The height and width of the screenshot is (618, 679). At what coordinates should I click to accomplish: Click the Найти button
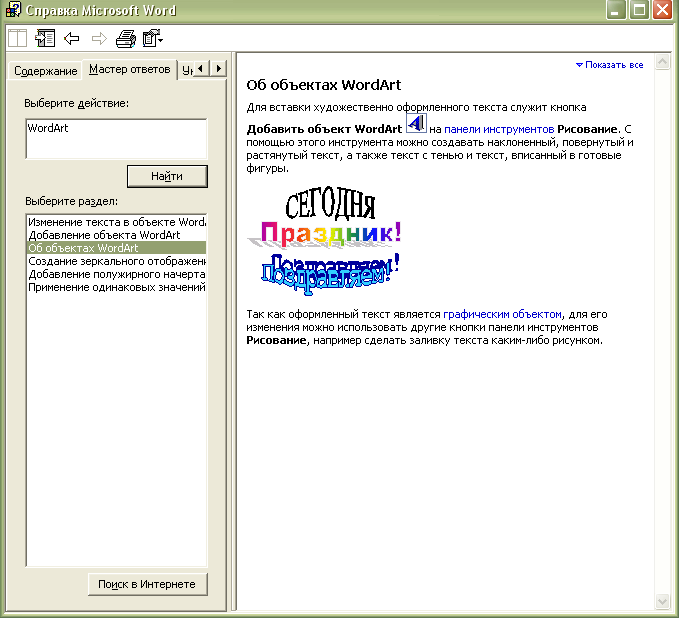[x=167, y=176]
